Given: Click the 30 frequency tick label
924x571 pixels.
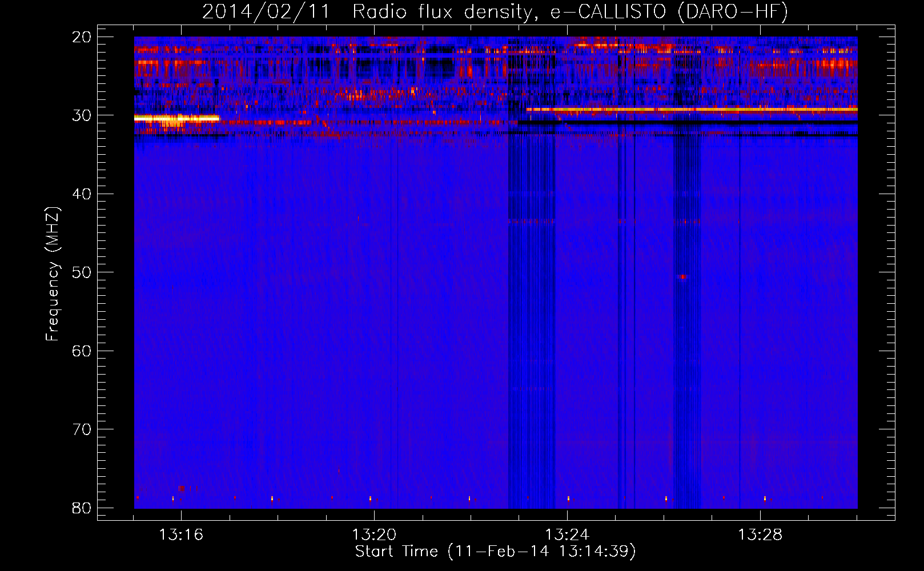Looking at the screenshot, I should point(82,115).
